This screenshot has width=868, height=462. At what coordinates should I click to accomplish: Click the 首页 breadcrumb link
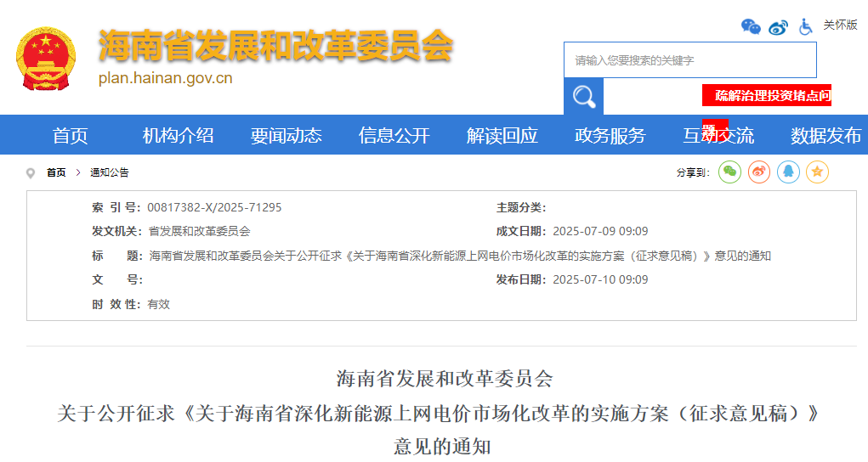point(56,172)
